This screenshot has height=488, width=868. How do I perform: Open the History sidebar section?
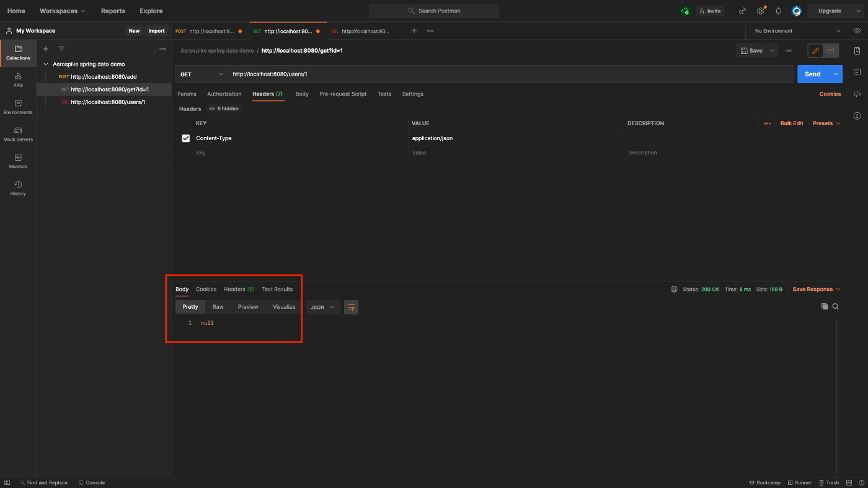point(18,189)
